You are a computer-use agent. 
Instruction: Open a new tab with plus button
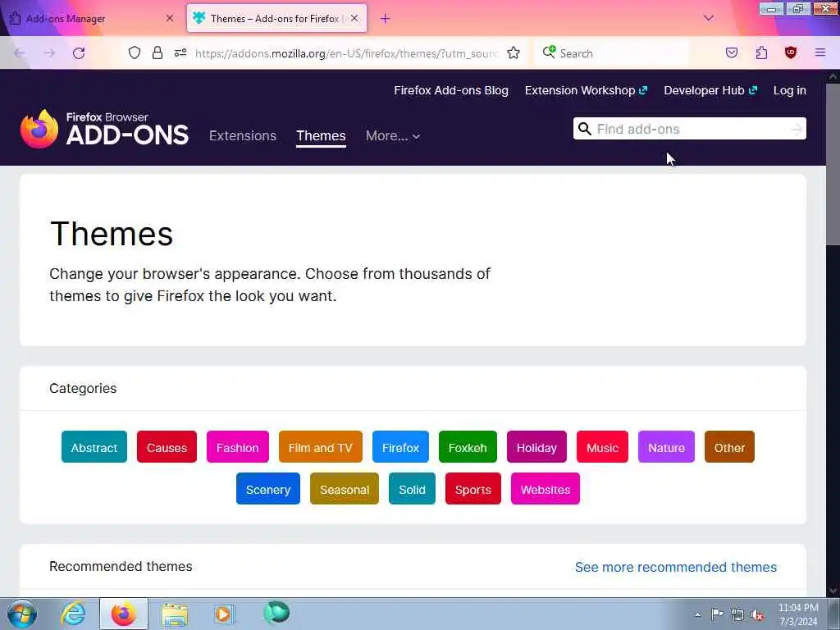pos(386,18)
